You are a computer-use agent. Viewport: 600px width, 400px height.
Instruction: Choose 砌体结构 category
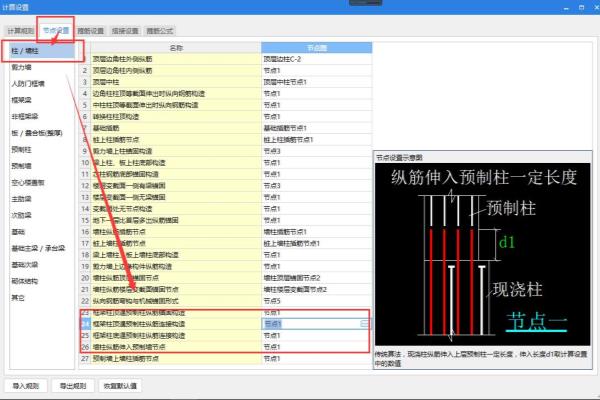tap(25, 281)
